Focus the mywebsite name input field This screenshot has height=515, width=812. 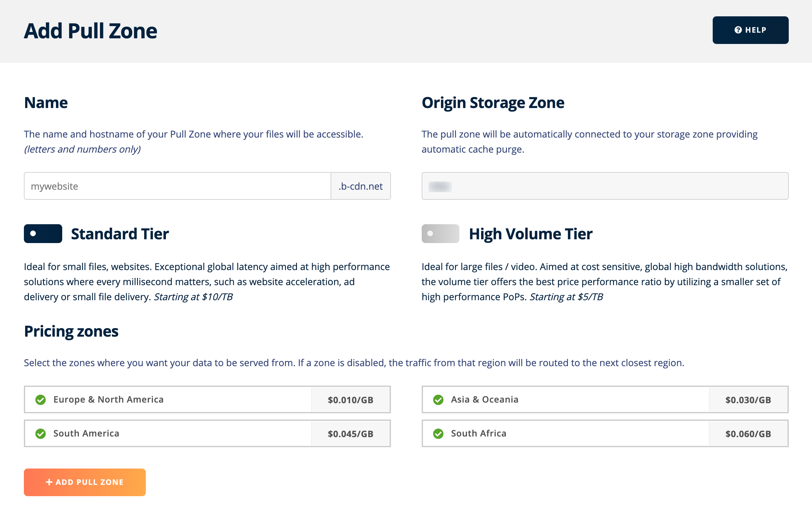[x=177, y=186]
